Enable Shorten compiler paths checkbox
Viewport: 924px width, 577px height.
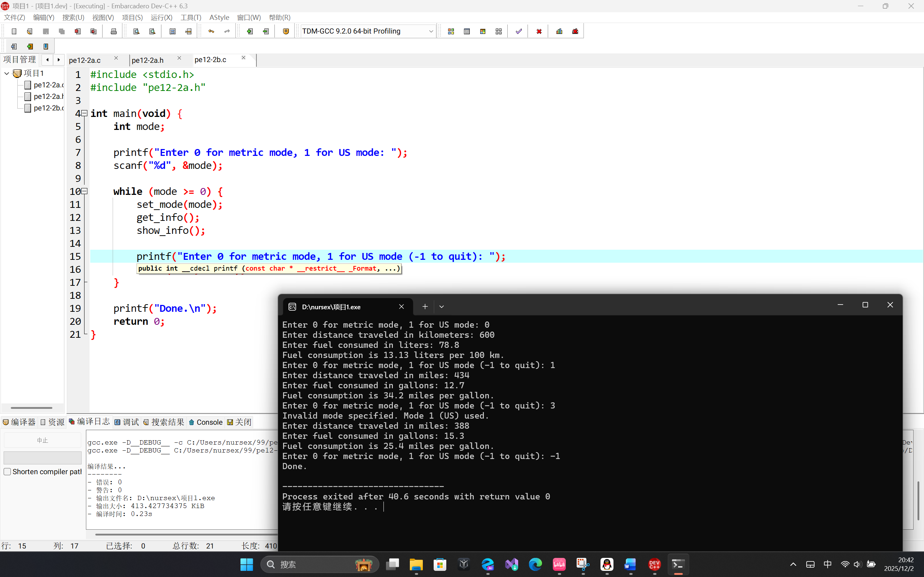(x=7, y=472)
